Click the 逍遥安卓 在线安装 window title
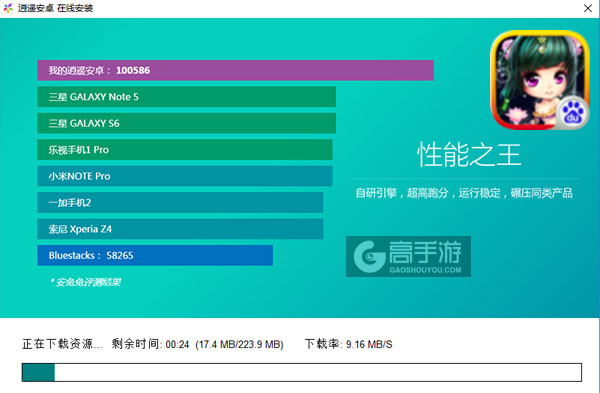Viewport: 600px width, 393px height. click(x=55, y=8)
